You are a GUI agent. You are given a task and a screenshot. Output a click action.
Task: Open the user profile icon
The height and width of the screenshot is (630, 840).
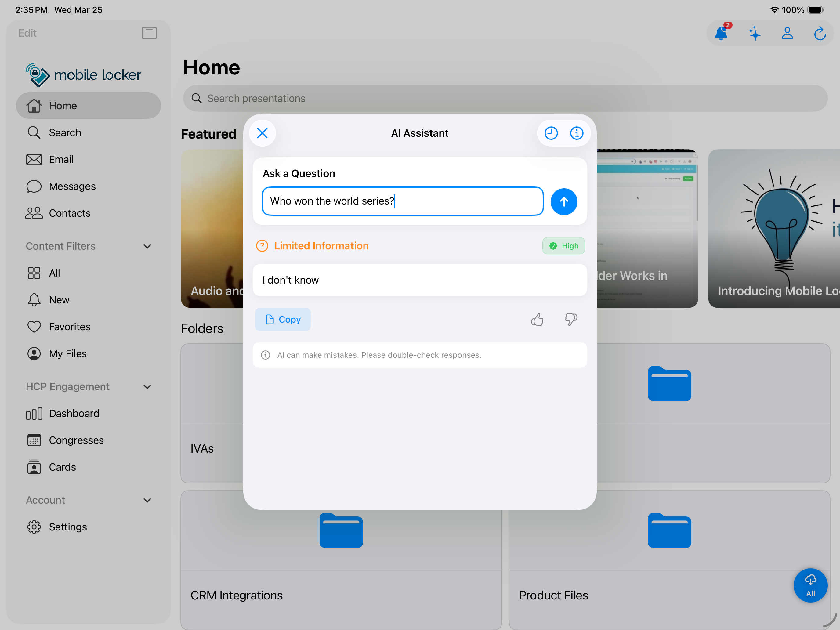coord(787,33)
